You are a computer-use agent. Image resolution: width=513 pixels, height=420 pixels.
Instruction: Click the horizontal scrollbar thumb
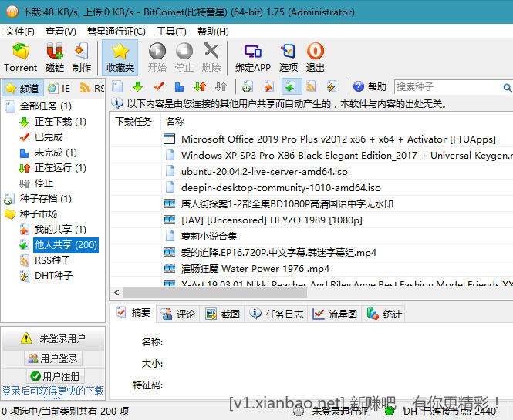(215, 293)
